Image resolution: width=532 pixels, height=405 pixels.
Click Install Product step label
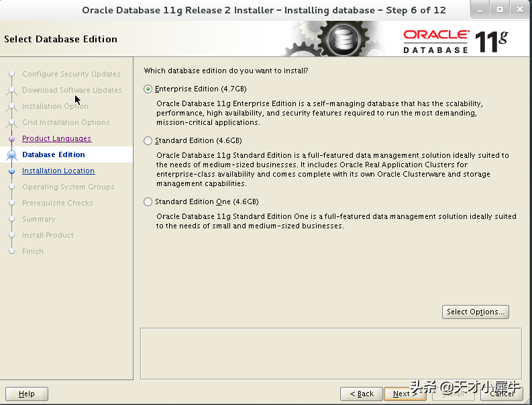point(48,235)
